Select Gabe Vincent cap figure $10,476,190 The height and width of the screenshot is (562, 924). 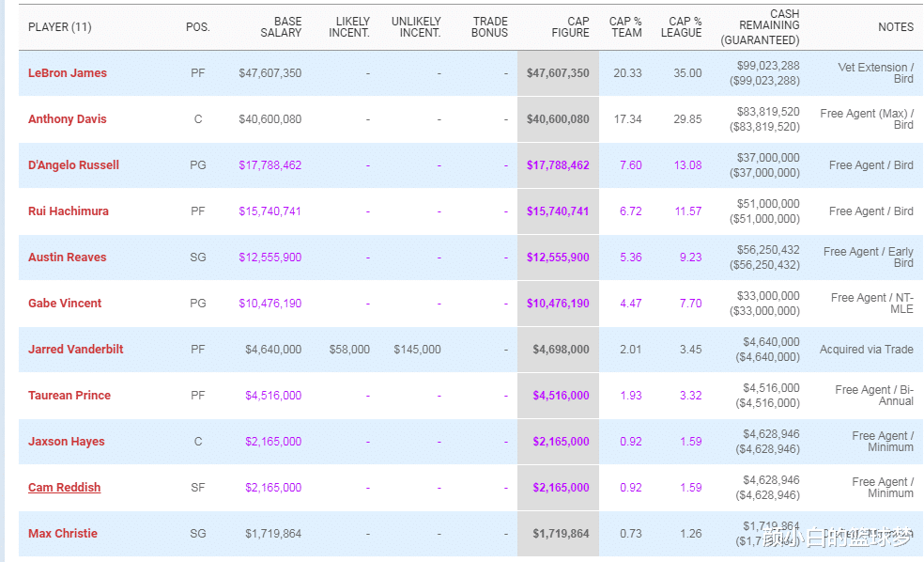coord(558,304)
